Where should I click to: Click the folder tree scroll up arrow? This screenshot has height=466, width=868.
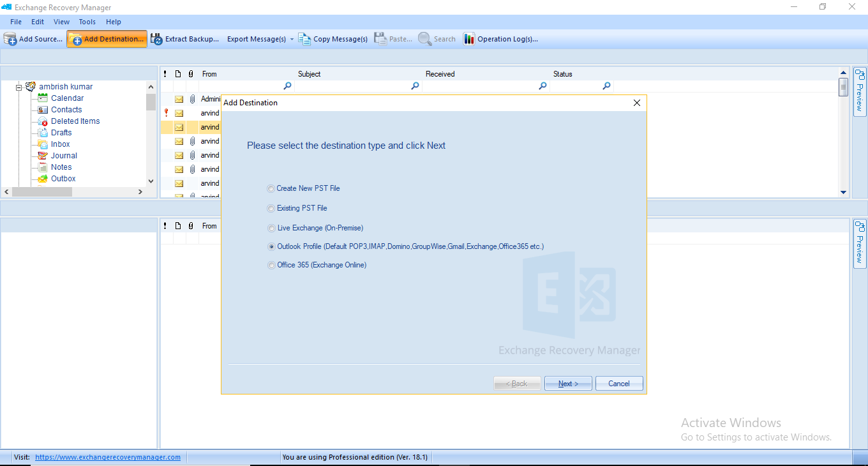click(151, 87)
